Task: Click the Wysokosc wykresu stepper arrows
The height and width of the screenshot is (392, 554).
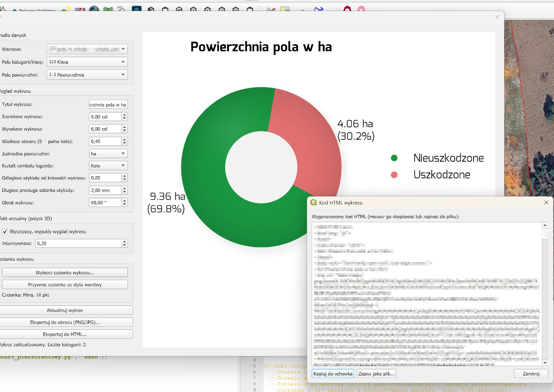Action: [125, 129]
